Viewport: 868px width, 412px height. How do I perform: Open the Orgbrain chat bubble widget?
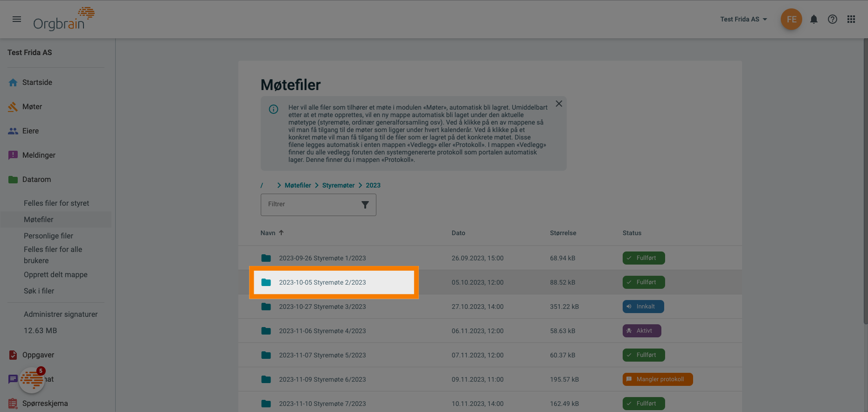tap(32, 380)
